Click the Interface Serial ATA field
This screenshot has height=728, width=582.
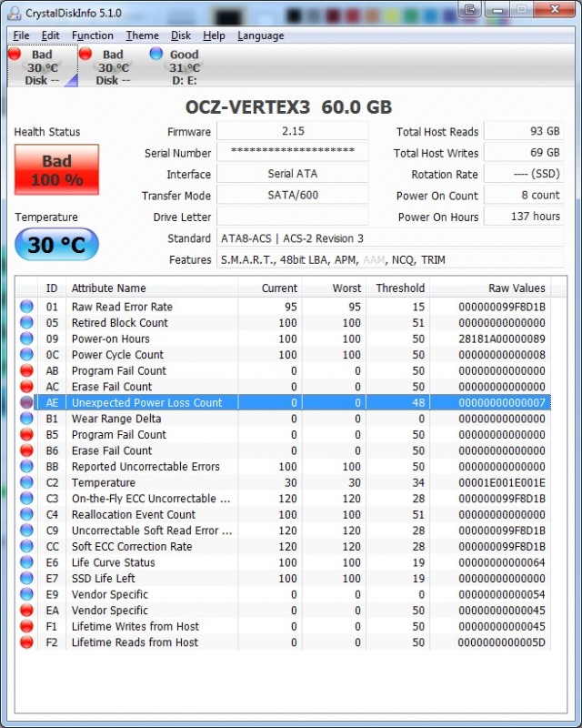click(293, 174)
